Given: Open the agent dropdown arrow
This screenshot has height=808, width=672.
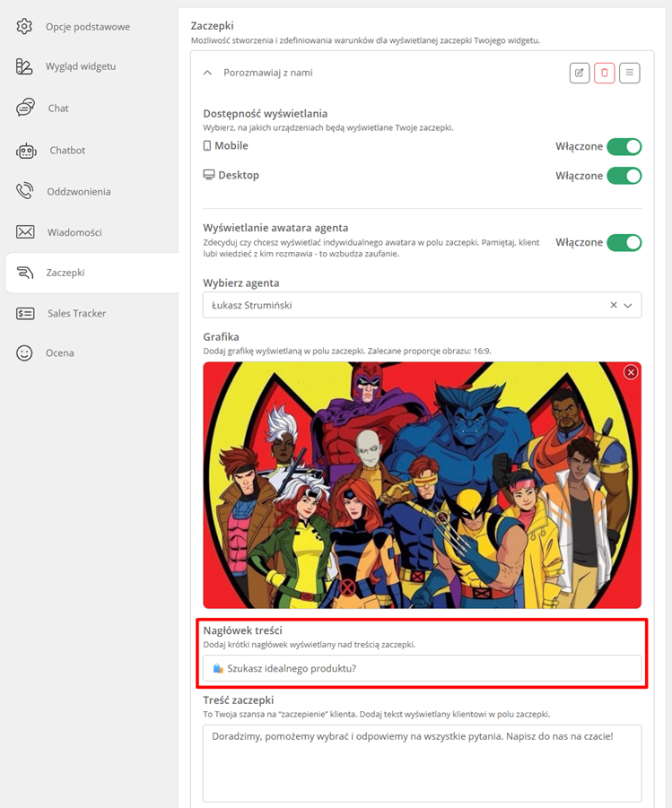Looking at the screenshot, I should click(x=628, y=305).
